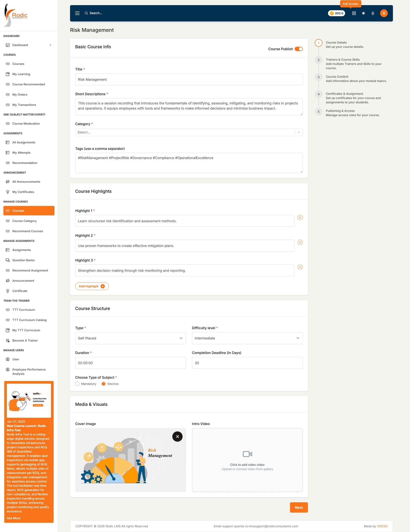Open the Type dropdown showing Self Placed
410x532 pixels.
130,338
